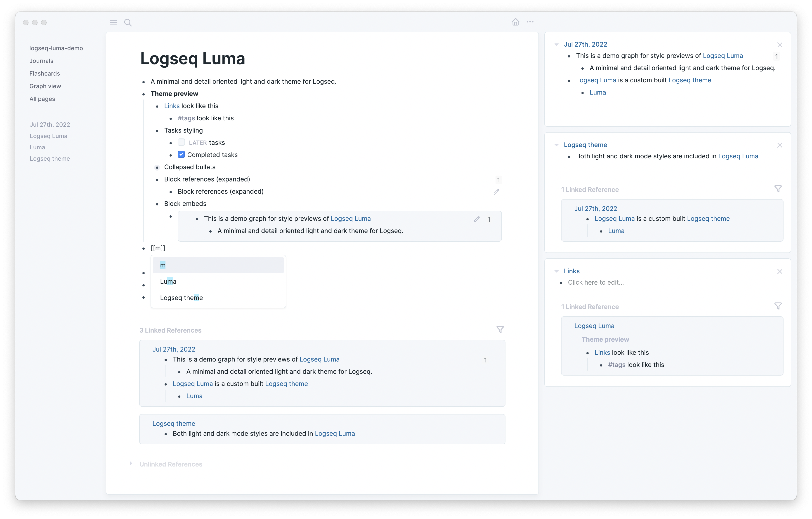
Task: Open the three-dots more options menu
Action: (x=530, y=22)
